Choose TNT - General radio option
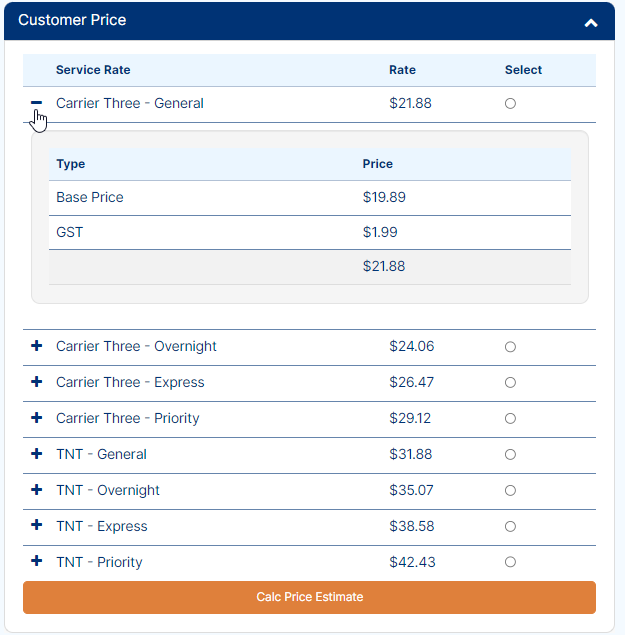 point(510,454)
